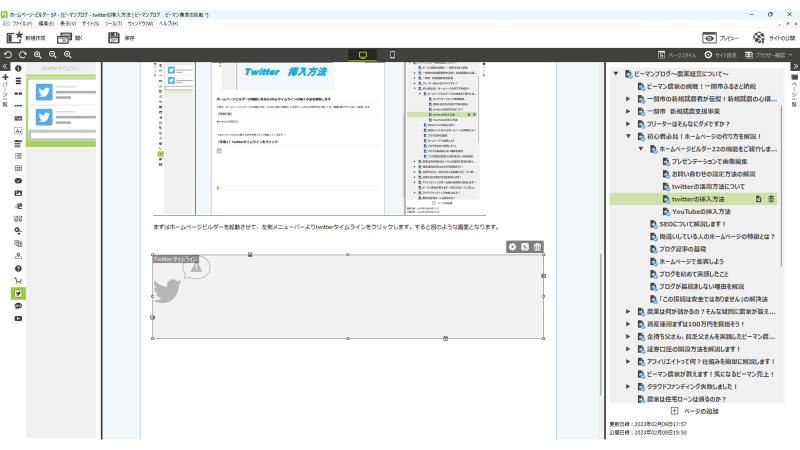Delete the selected Twitter timeline block via trash icon
This screenshot has height=450, width=800.
537,247
